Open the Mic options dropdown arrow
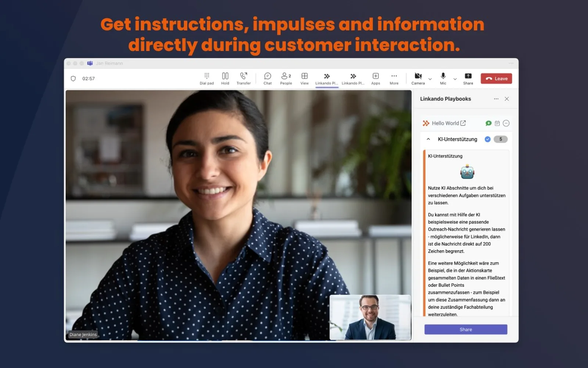 pyautogui.click(x=455, y=79)
